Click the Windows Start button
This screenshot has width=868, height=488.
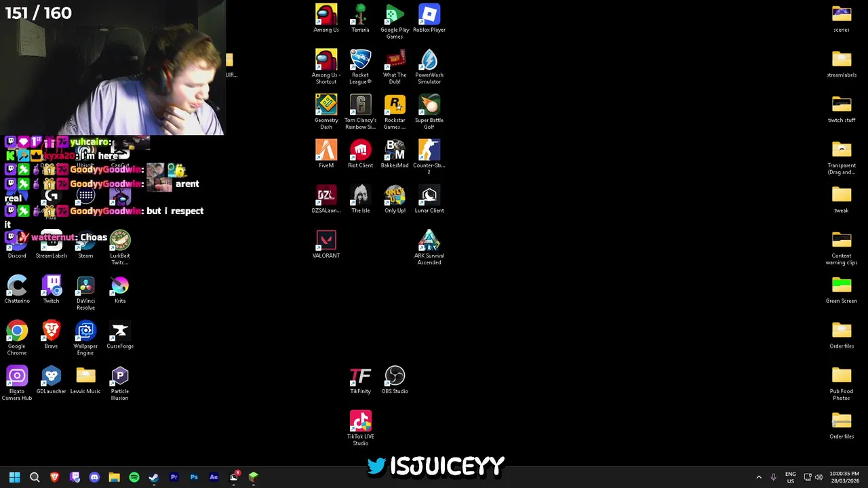tap(14, 477)
